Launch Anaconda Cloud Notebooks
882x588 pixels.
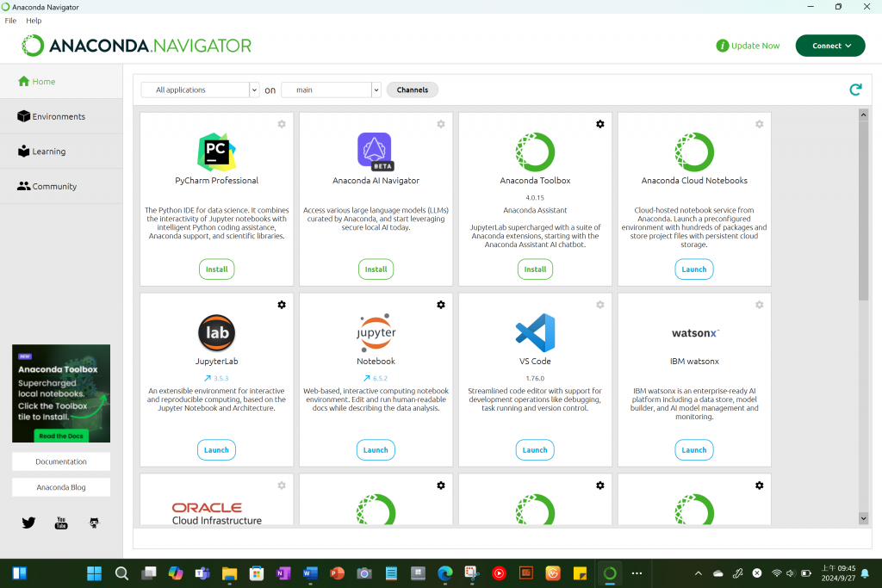(694, 269)
